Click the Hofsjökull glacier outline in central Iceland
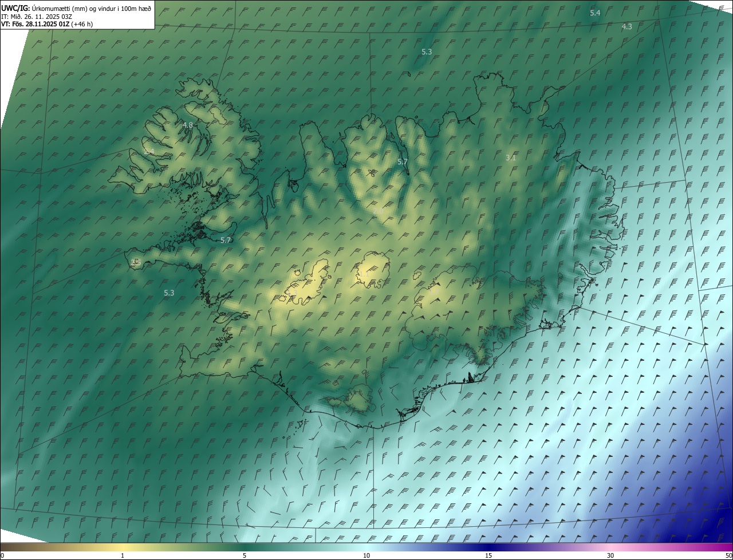 373,270
